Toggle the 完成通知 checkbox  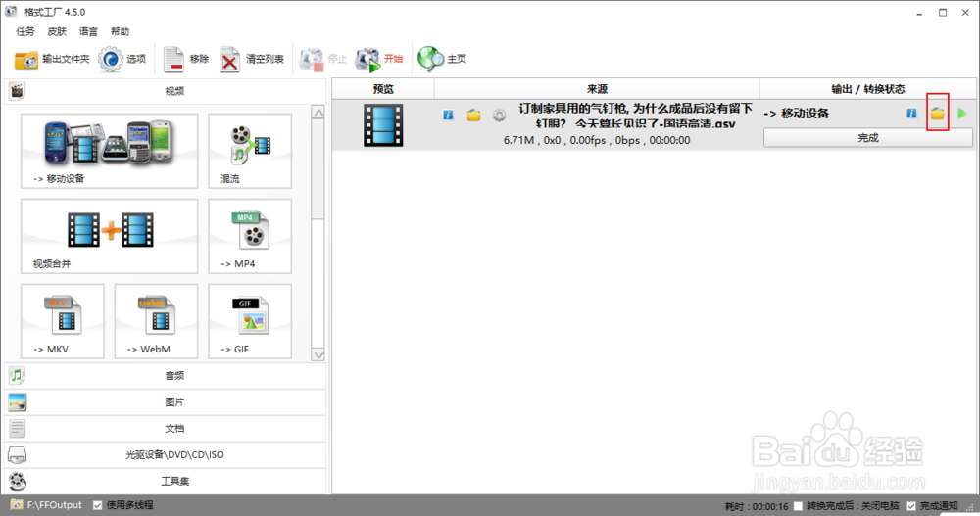[911, 506]
